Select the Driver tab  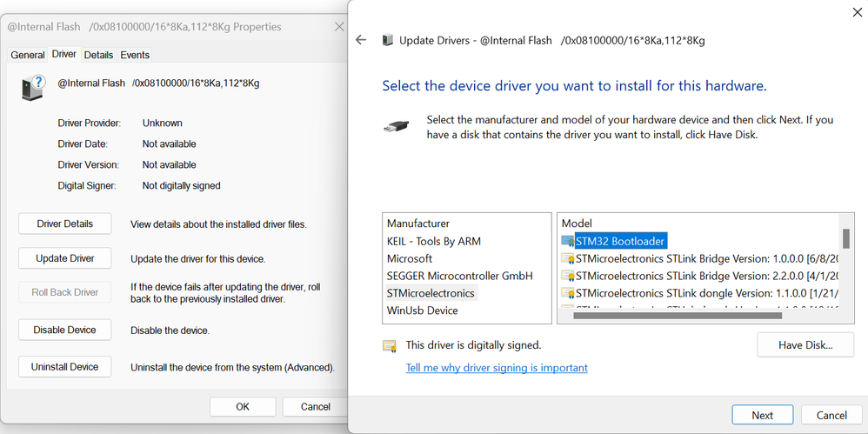point(64,54)
